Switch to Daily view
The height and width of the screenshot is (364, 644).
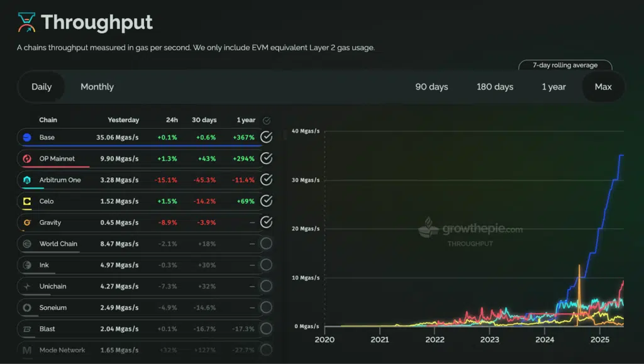(42, 87)
